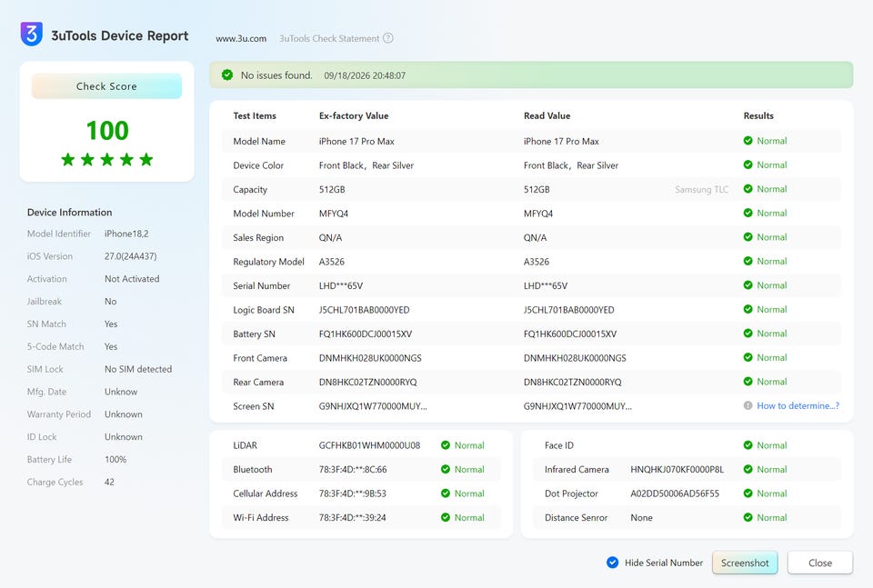The width and height of the screenshot is (873, 588).
Task: Click the Model Name row Normal check icon
Action: tap(748, 141)
